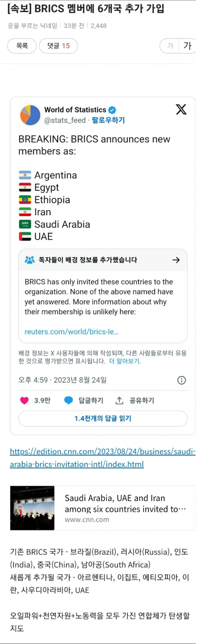The height and width of the screenshot is (644, 197).
Task: Open the edition.cnn.com article URL
Action: pos(102,458)
